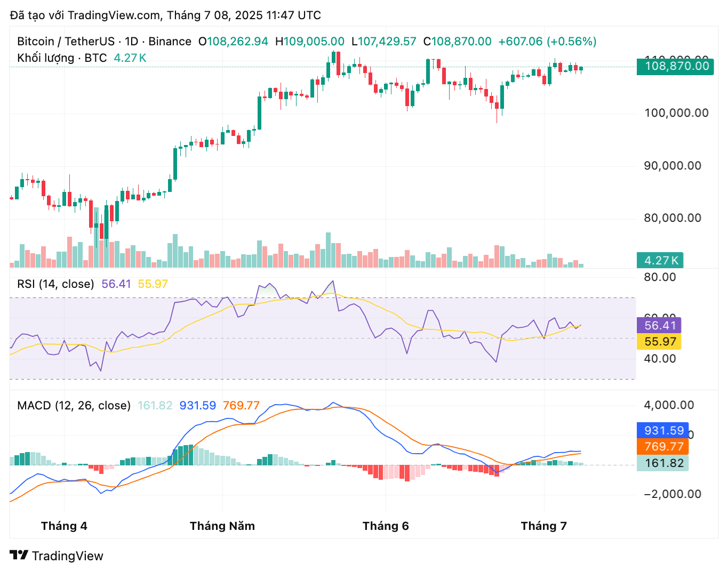Image resolution: width=728 pixels, height=572 pixels.
Task: Select the yellow 55.97 RSI axis tag
Action: pyautogui.click(x=659, y=342)
